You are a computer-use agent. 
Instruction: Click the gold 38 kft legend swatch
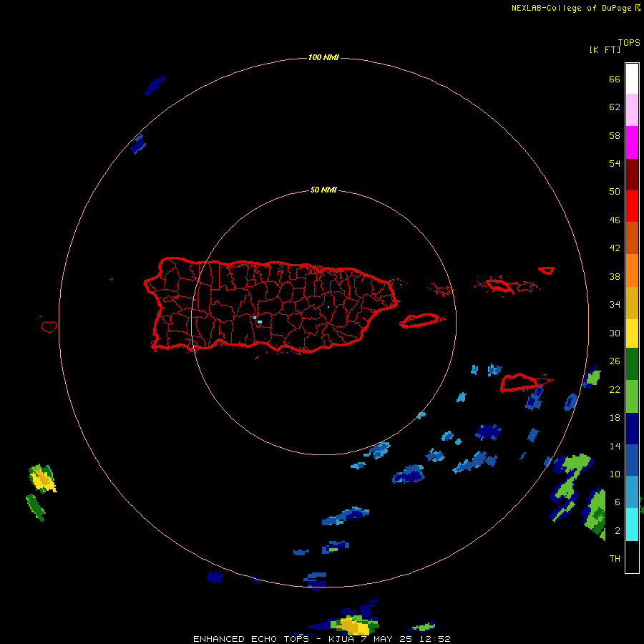click(632, 303)
